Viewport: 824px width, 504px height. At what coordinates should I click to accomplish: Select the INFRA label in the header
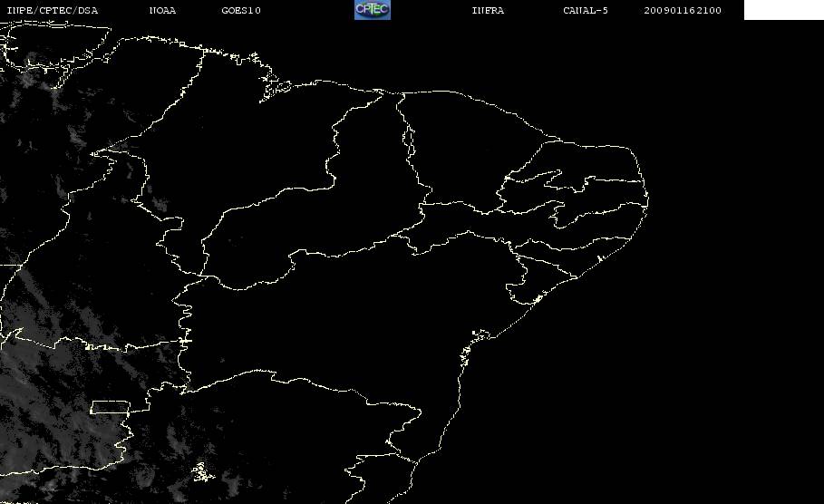488,11
